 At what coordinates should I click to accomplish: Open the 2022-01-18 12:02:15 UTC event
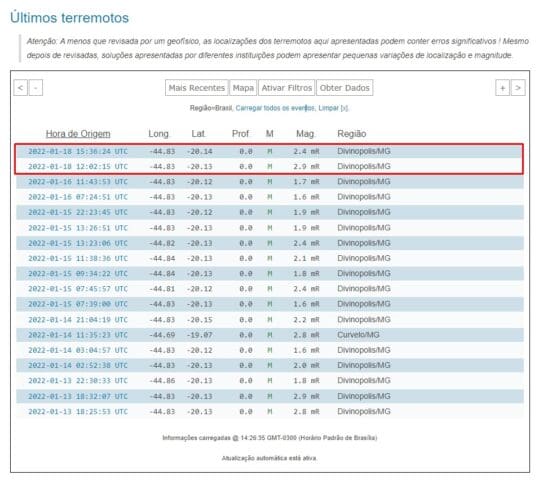click(78, 166)
